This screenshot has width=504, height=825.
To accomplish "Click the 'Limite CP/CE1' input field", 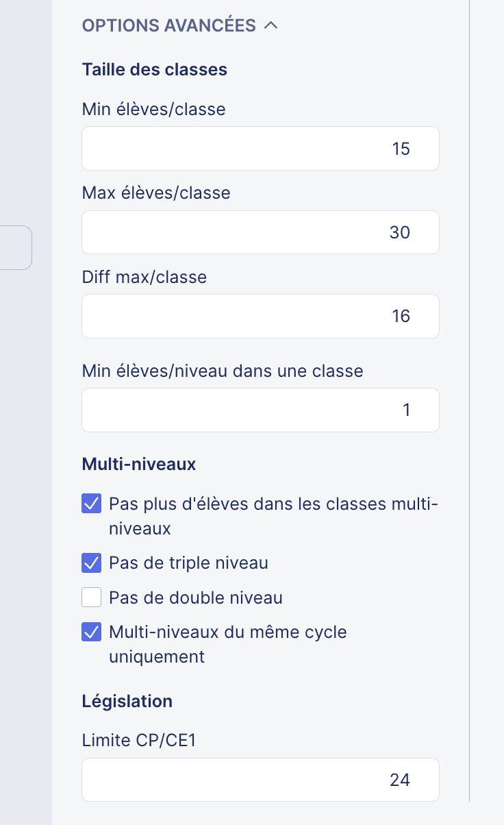I will [260, 780].
